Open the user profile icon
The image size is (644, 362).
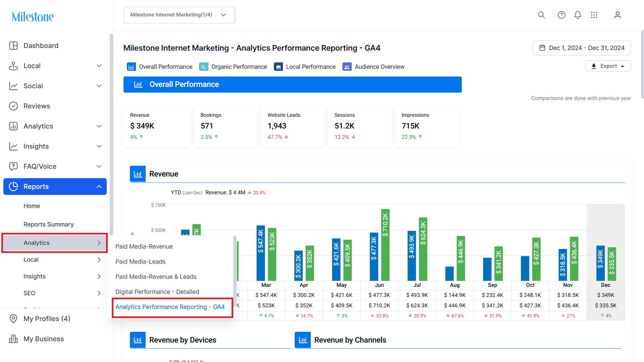(x=617, y=15)
